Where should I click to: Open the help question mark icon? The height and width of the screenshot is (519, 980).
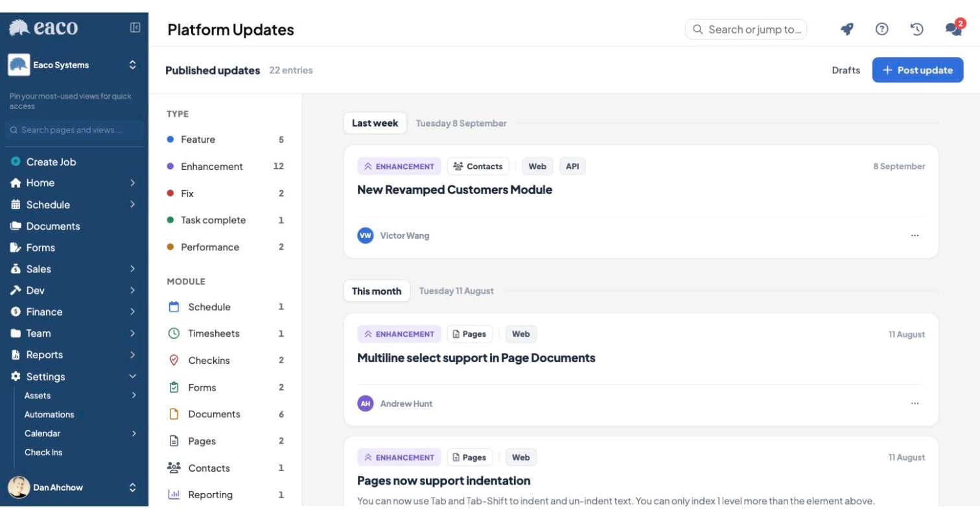tap(881, 29)
